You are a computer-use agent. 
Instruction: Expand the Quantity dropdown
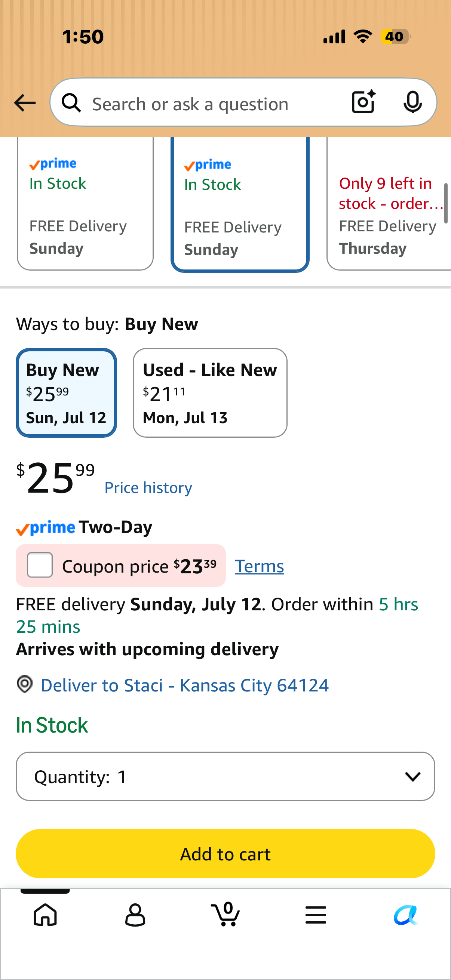225,776
